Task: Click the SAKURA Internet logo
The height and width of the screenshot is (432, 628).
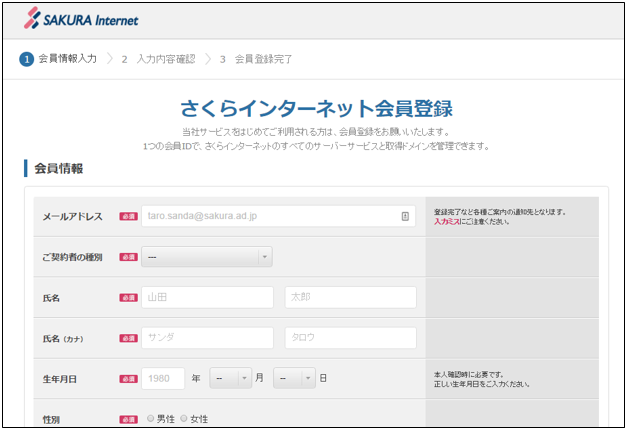Action: click(81, 19)
